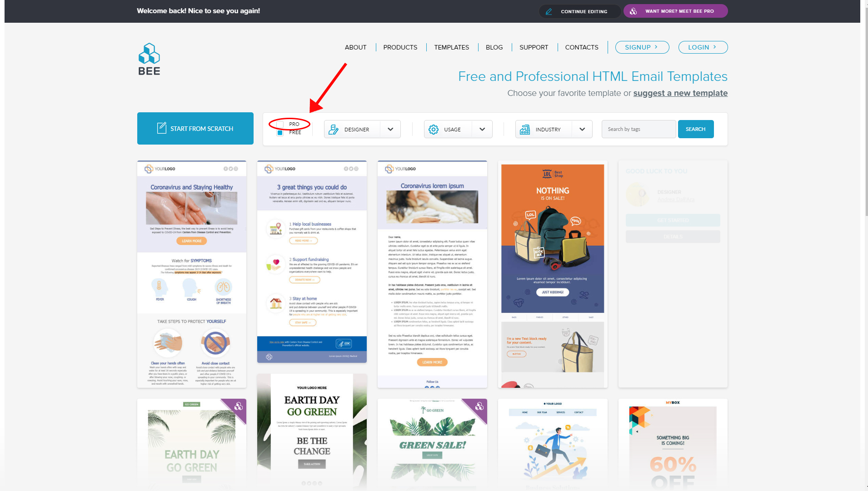Image resolution: width=868 pixels, height=491 pixels.
Task: Expand the Usage dropdown arrow
Action: click(482, 129)
